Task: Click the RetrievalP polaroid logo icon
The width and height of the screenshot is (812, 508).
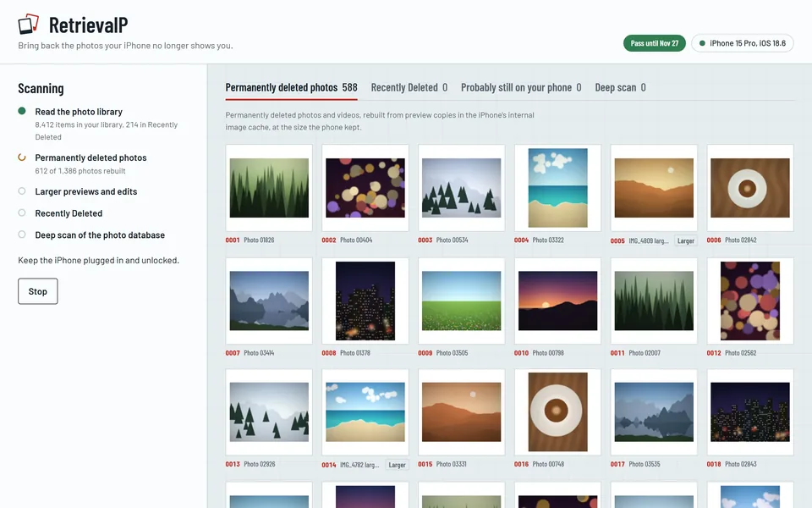Action: (29, 24)
